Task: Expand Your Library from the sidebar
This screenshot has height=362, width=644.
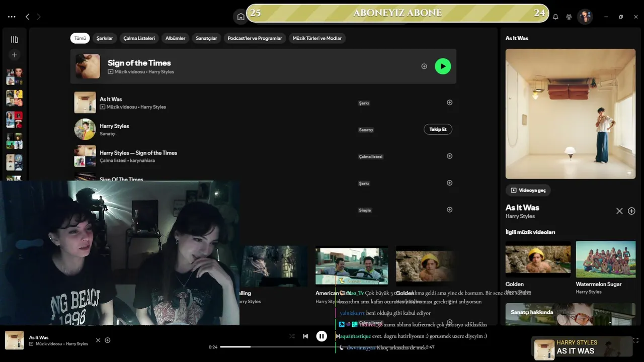Action: pos(14,39)
